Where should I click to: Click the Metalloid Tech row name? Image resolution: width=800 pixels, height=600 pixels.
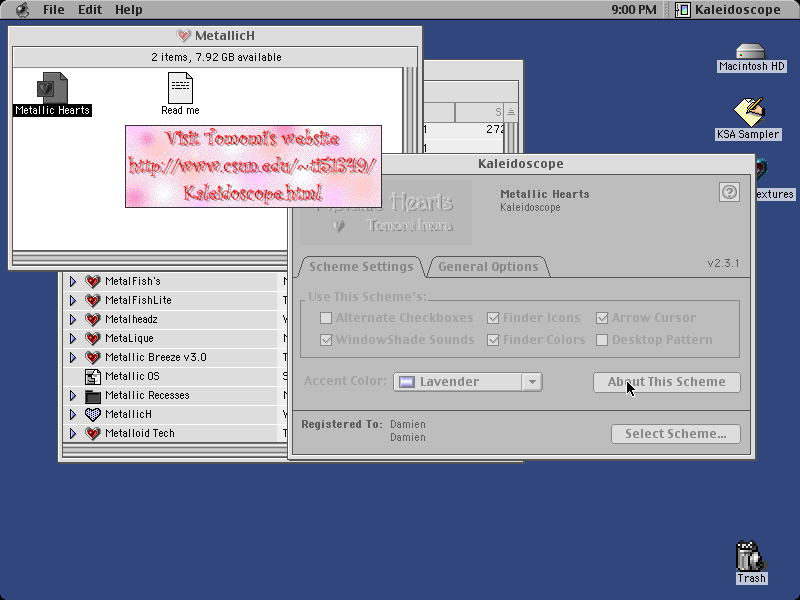140,433
